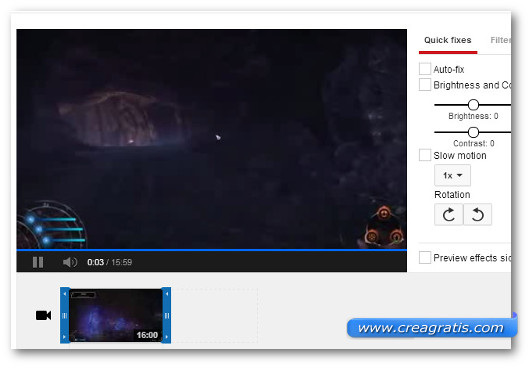The image size is (530, 368).
Task: Click the empty dashed clip slot
Action: point(214,315)
